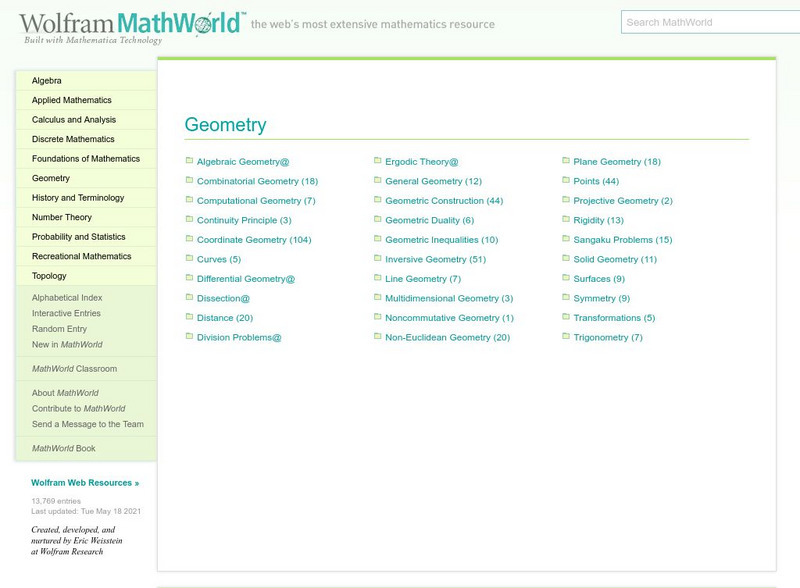Click Send a Message to the Team
800x588 pixels.
(x=88, y=424)
